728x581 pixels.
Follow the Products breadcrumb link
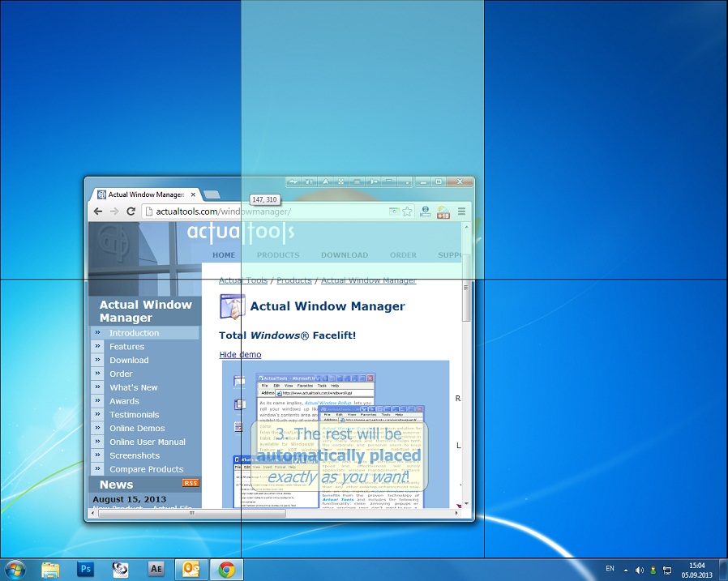tap(294, 280)
